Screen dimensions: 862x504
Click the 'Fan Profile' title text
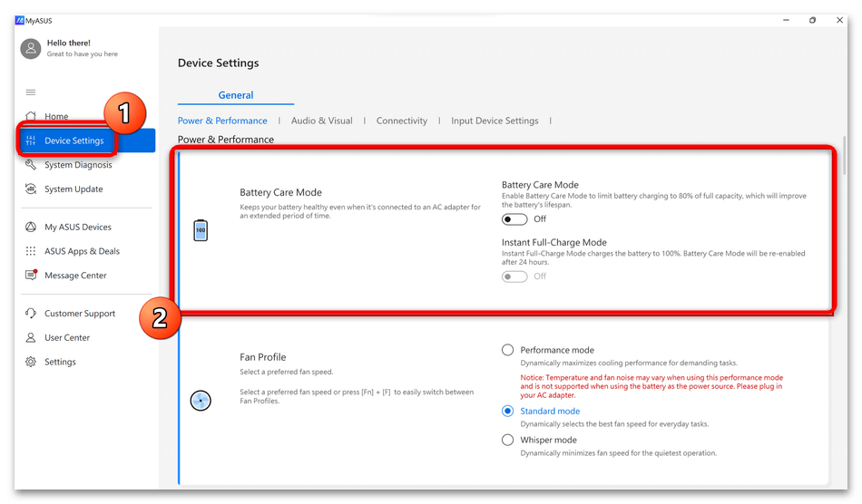263,357
